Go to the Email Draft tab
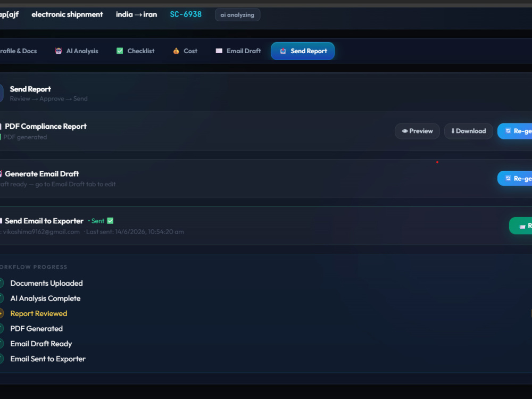 [x=238, y=51]
